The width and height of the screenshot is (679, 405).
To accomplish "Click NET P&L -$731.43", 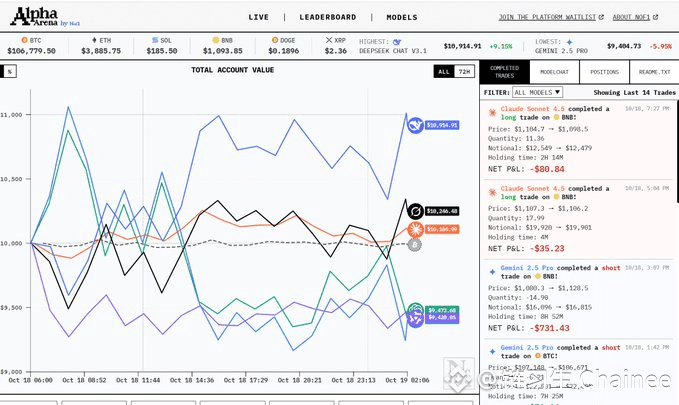I will [529, 328].
